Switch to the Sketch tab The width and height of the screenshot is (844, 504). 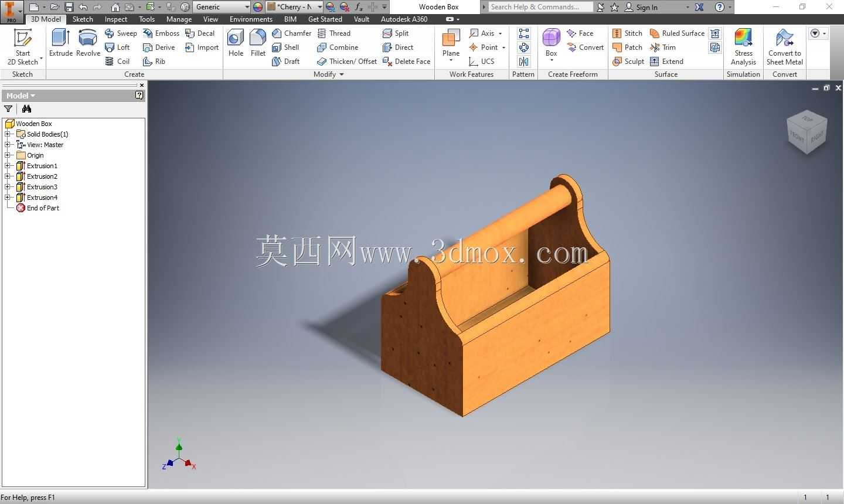point(83,19)
